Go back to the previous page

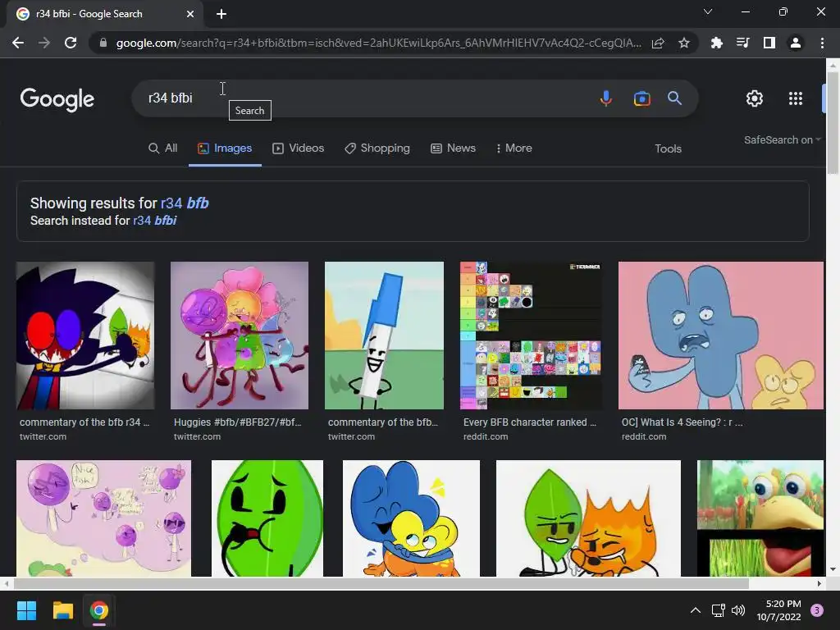(18, 43)
